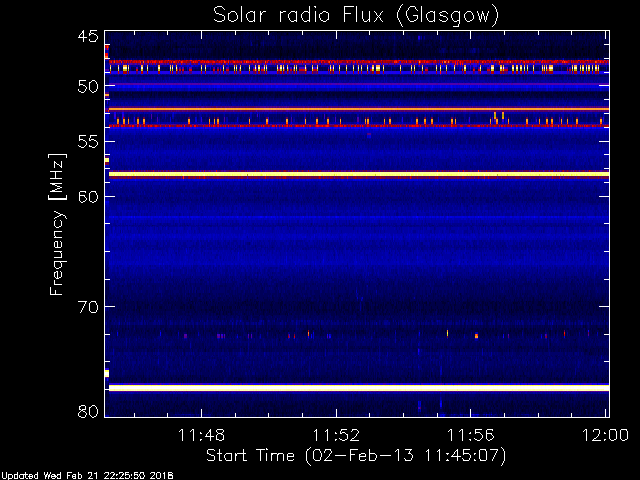
Task: Click the 12:00 time tick label
Action: (x=605, y=435)
